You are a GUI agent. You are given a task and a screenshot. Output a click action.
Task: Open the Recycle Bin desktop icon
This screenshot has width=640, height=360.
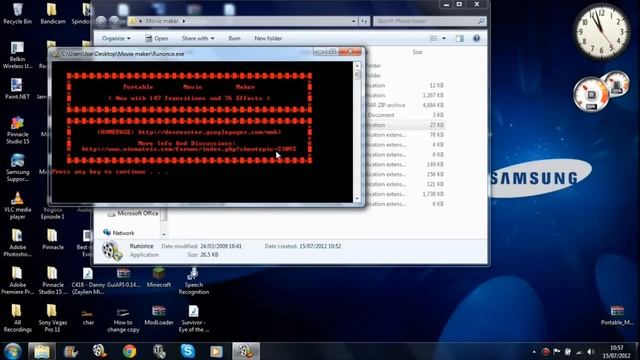(x=18, y=13)
